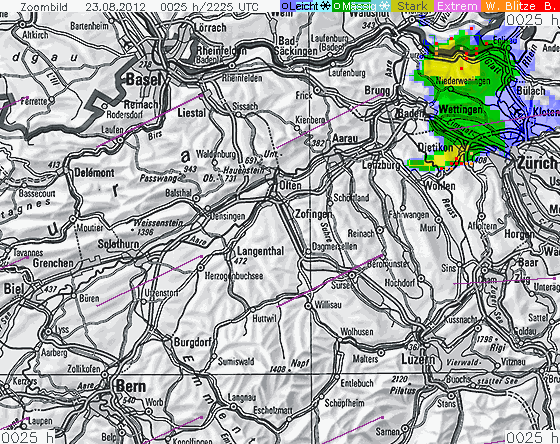Click the 0025 h timestamp at bottom left
This screenshot has height=444, width=560.
[x=27, y=437]
